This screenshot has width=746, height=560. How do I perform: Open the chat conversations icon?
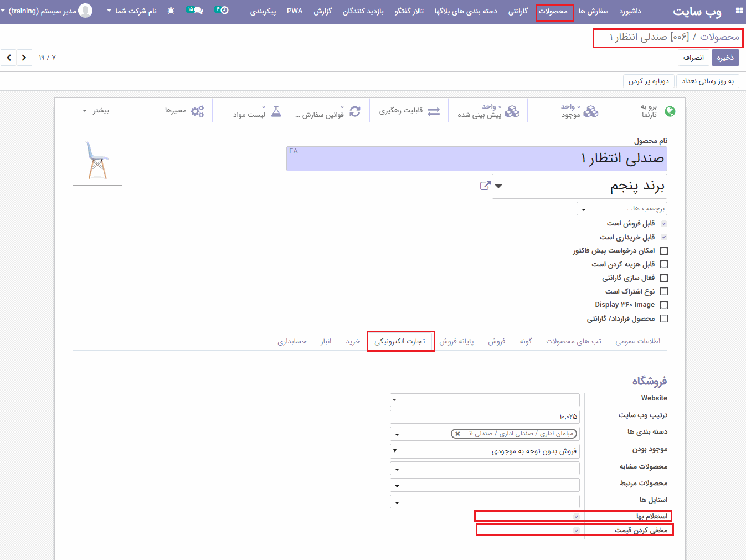(195, 11)
